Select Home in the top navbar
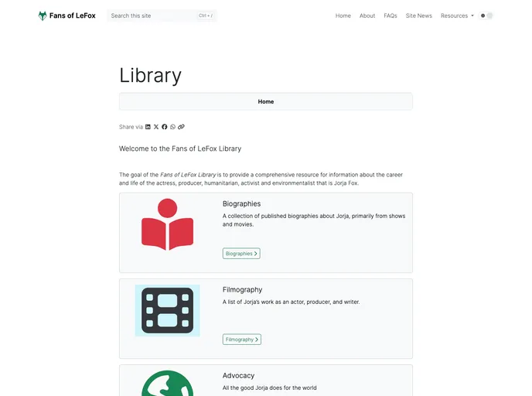 click(343, 15)
